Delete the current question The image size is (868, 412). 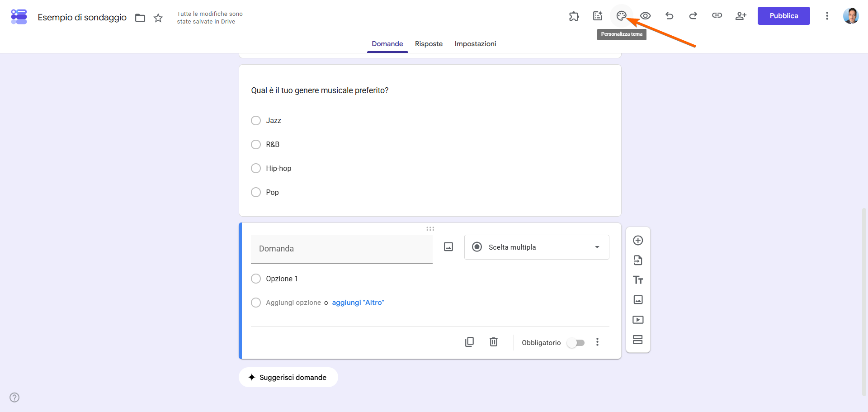click(494, 342)
